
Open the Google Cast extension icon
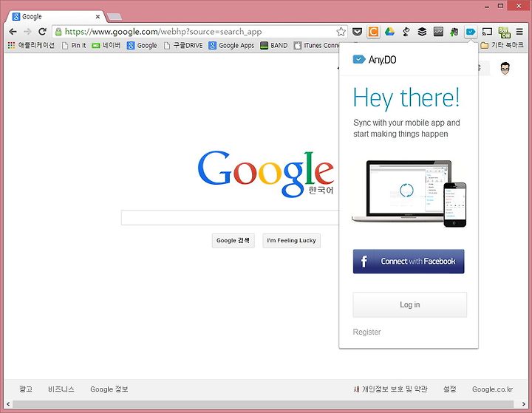pos(487,32)
